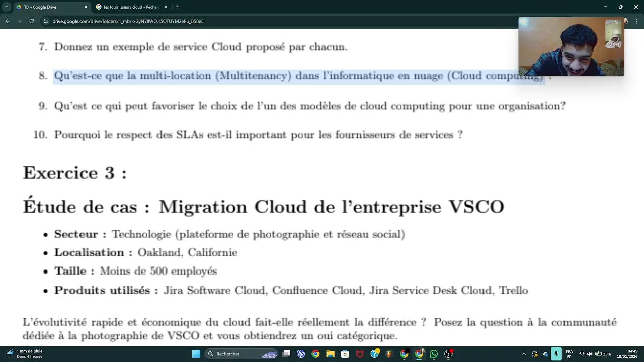Screen dimensions: 644x362
Task: Open the weather widget showing 1 mm de pluie
Action: pos(25,354)
